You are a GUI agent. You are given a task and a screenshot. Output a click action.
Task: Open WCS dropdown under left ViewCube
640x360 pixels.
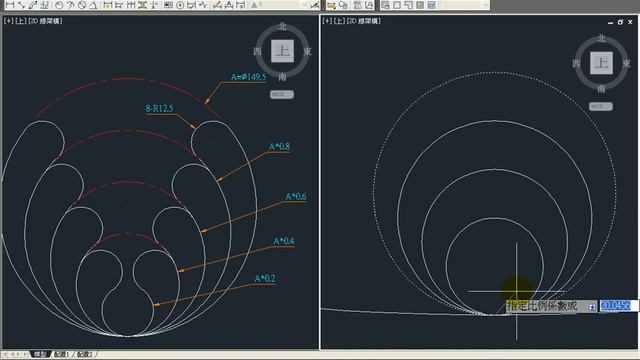(x=282, y=94)
